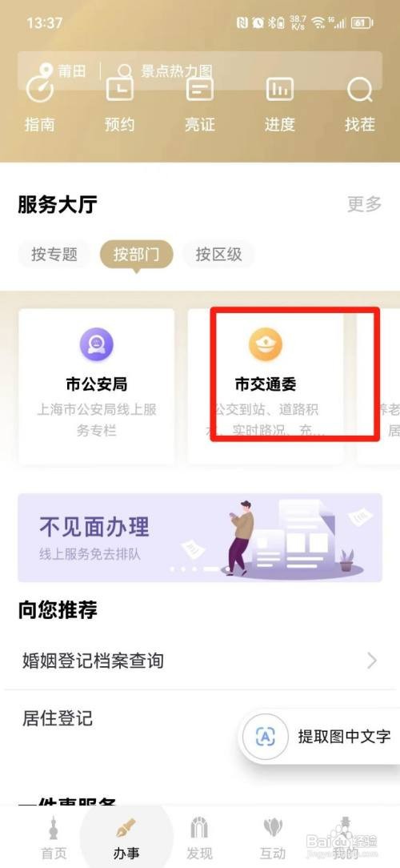Tap the 不见面办理 banner
The image size is (400, 868).
pyautogui.click(x=200, y=537)
